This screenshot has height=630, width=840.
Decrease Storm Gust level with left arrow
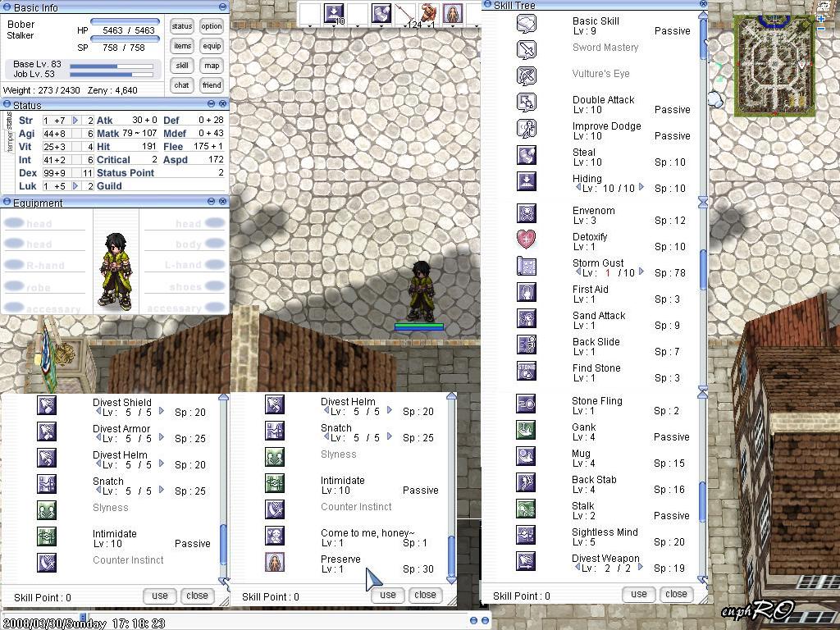(578, 272)
